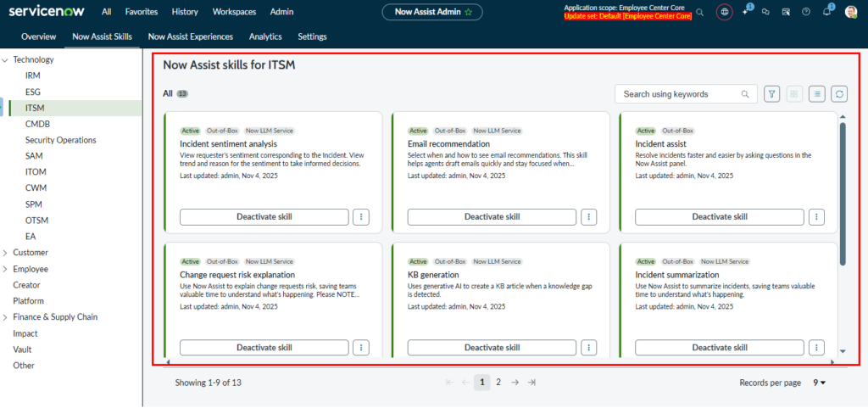The height and width of the screenshot is (408, 868).
Task: Click the vertical scrollbar in skills panel
Action: [842, 195]
